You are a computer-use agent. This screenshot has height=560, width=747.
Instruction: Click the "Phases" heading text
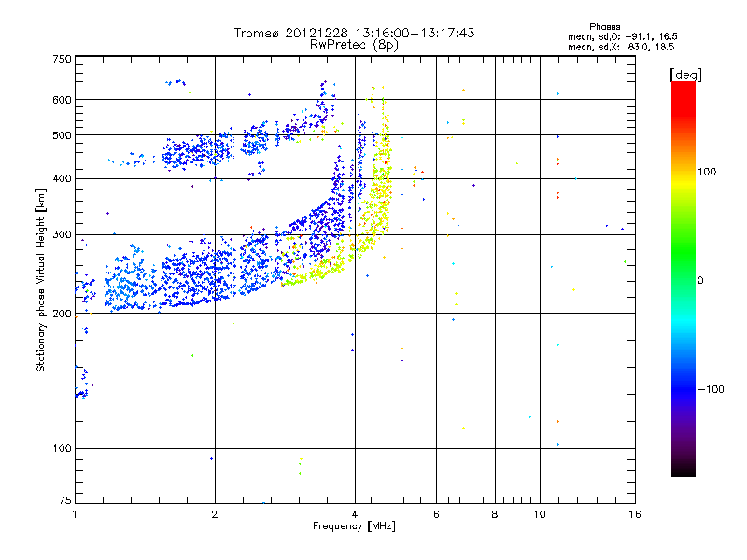point(604,27)
